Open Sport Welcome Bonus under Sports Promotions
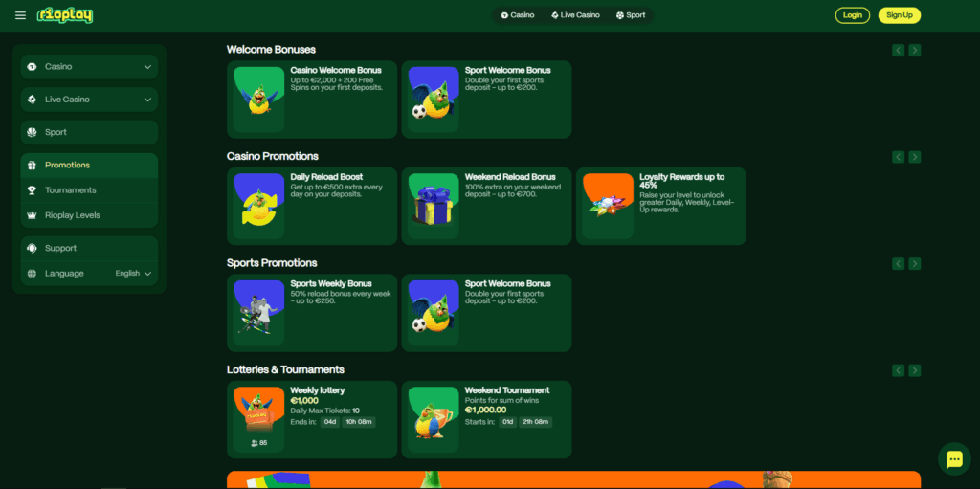This screenshot has width=980, height=489. (507, 284)
